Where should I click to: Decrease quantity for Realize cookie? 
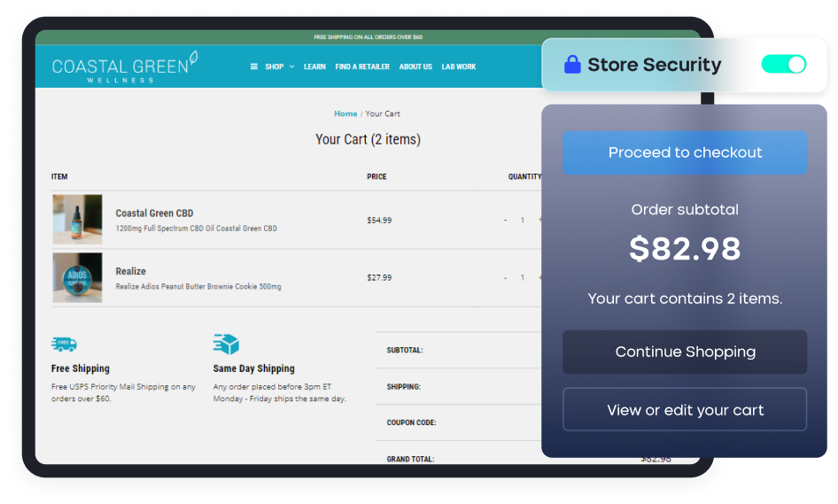(505, 278)
